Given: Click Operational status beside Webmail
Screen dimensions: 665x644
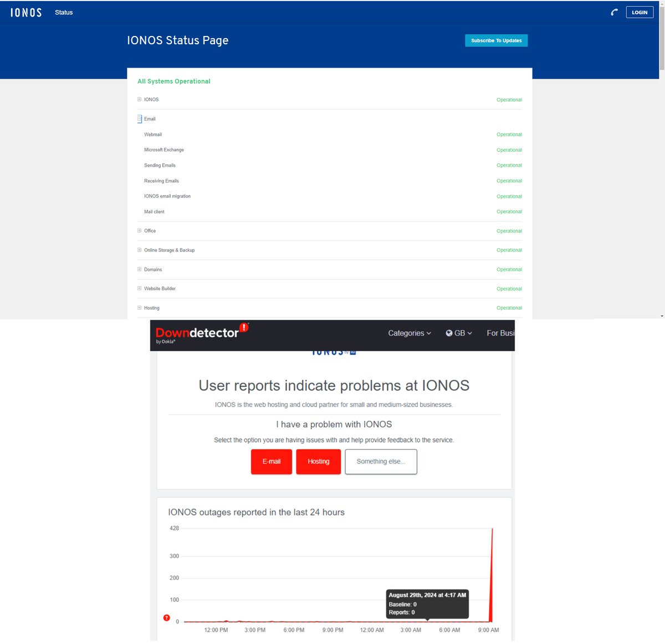Looking at the screenshot, I should tap(509, 135).
